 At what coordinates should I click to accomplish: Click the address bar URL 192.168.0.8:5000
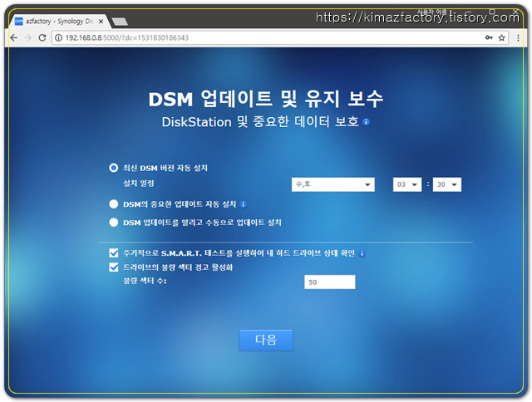126,37
